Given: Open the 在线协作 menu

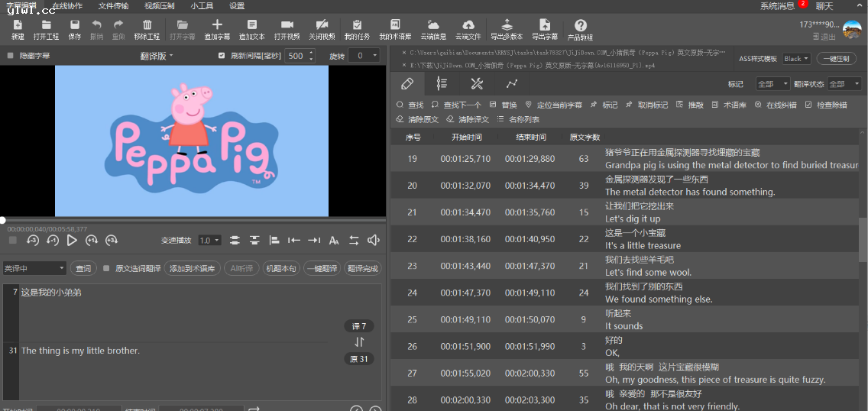Looking at the screenshot, I should 67,5.
